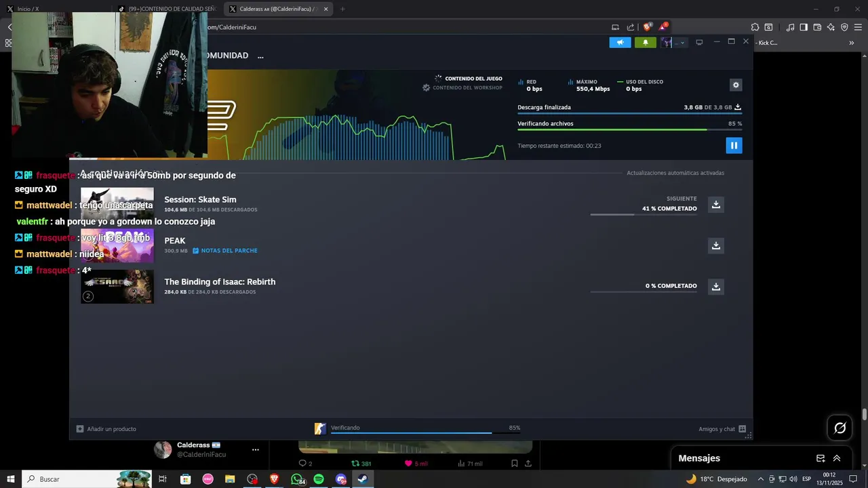Select The Binding of Isaac thumbnail
Image resolution: width=868 pixels, height=488 pixels.
[117, 287]
